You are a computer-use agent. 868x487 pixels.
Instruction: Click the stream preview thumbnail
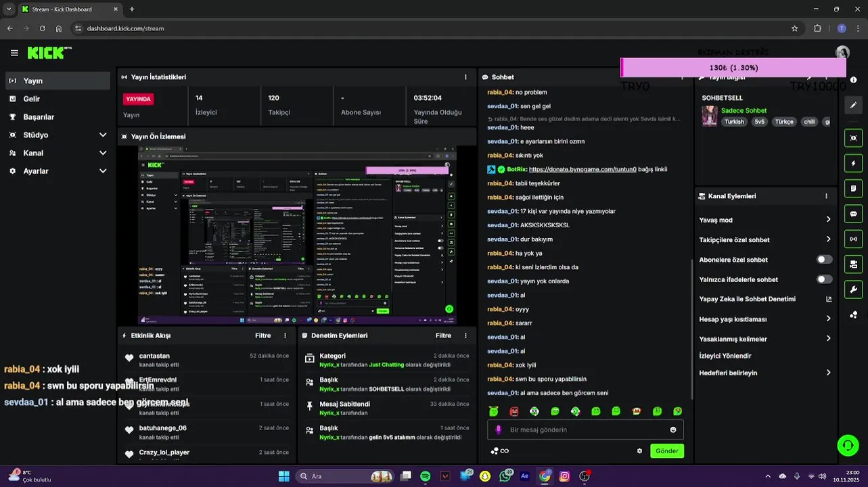pyautogui.click(x=297, y=235)
